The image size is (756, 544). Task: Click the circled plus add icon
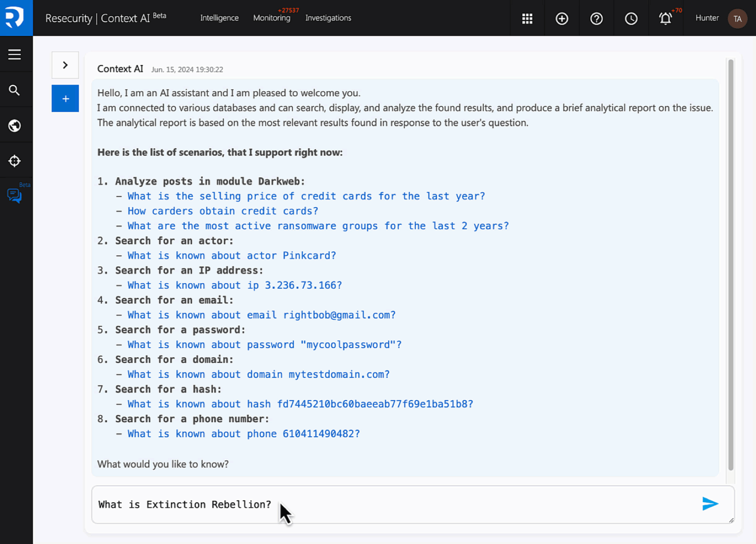tap(562, 18)
